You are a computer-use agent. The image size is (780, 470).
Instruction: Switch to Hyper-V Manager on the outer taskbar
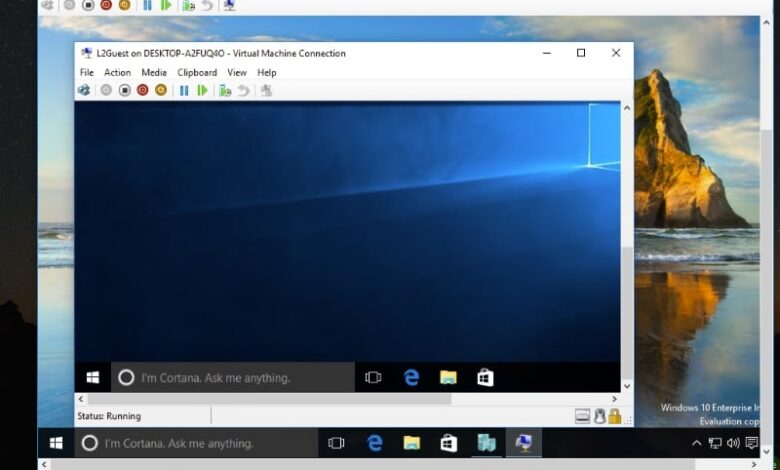(x=486, y=443)
